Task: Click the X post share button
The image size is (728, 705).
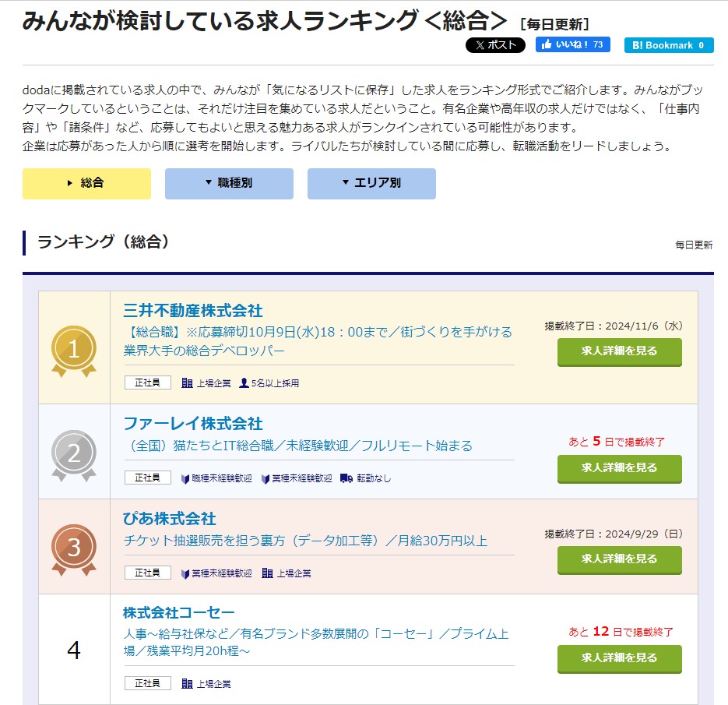Action: coord(495,45)
